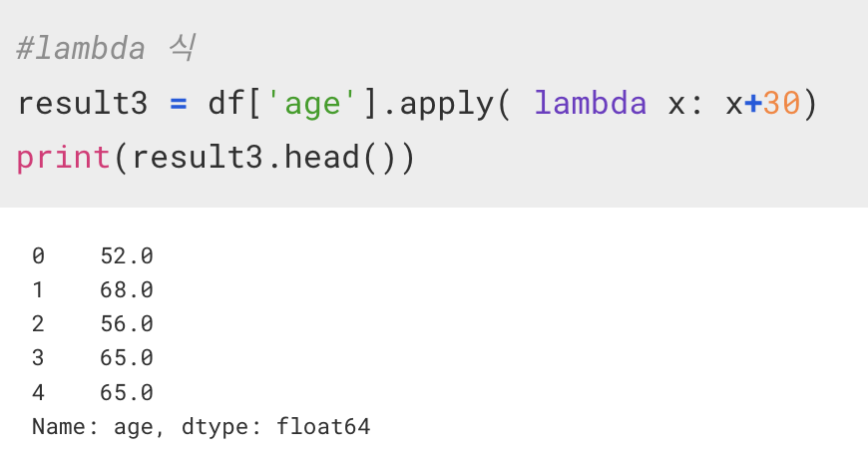
Task: Click the df identifier before the bracket
Action: pyautogui.click(x=225, y=103)
